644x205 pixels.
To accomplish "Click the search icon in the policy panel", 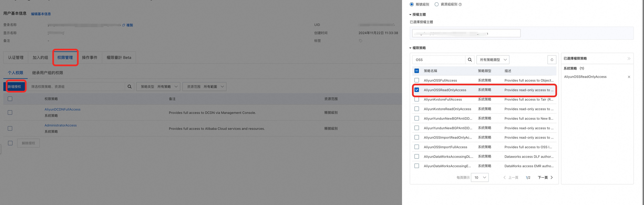I will tap(469, 60).
